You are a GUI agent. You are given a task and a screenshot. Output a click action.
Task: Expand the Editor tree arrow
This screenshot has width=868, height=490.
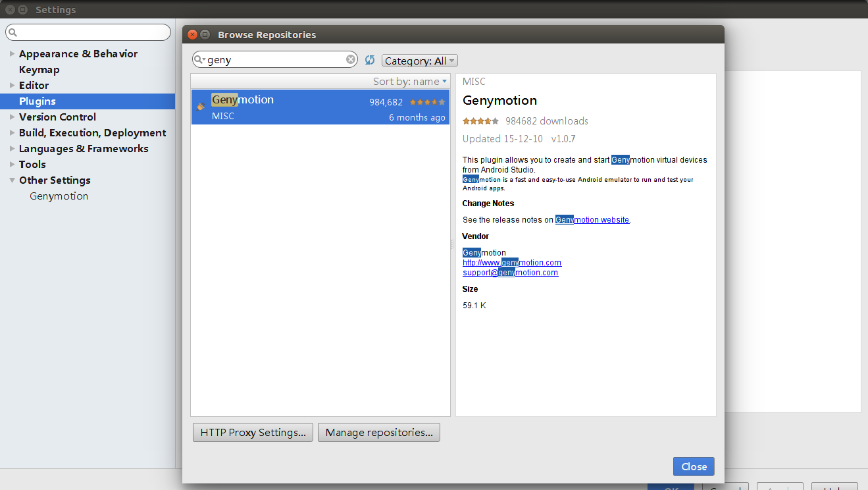(x=12, y=86)
